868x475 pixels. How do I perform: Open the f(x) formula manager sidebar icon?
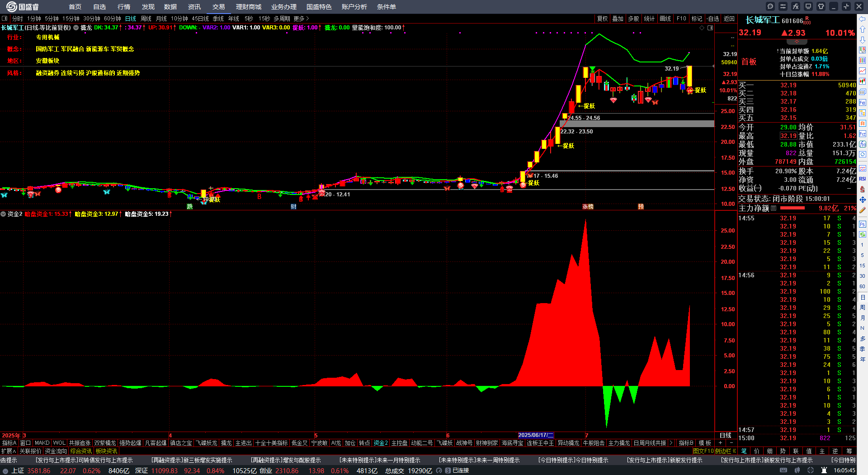point(863,144)
